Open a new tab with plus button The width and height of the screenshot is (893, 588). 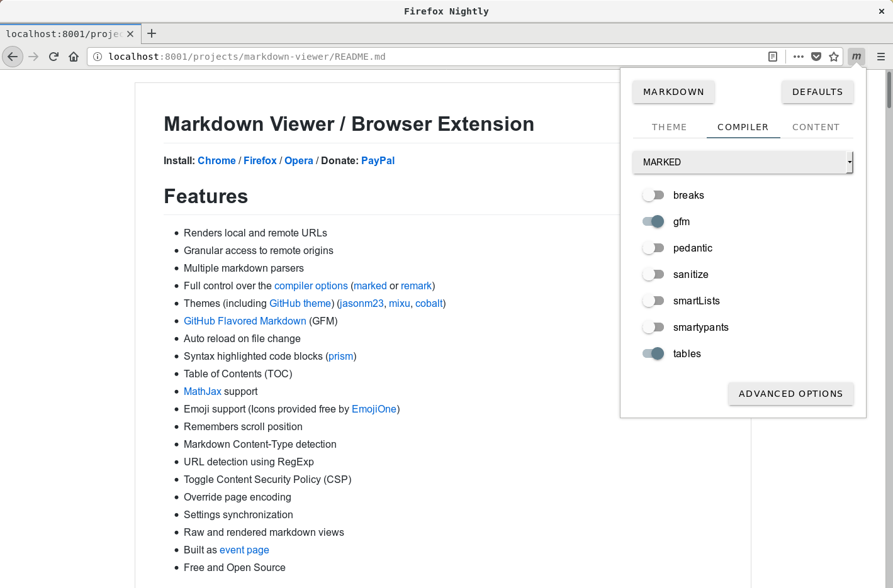(152, 33)
